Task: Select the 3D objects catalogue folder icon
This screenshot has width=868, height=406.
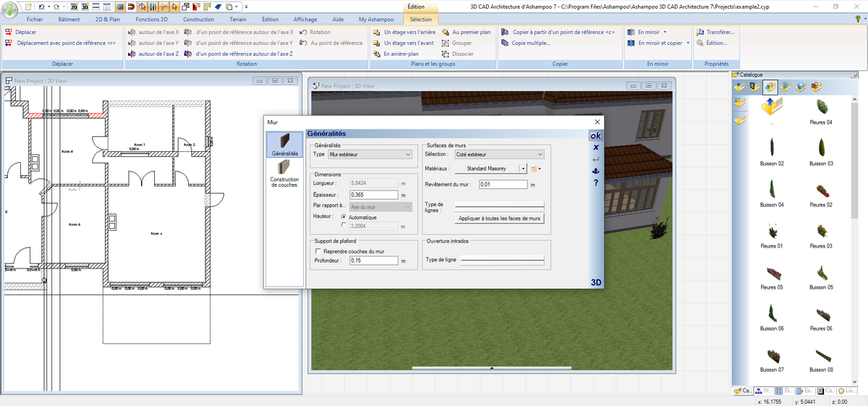Action: pos(770,87)
